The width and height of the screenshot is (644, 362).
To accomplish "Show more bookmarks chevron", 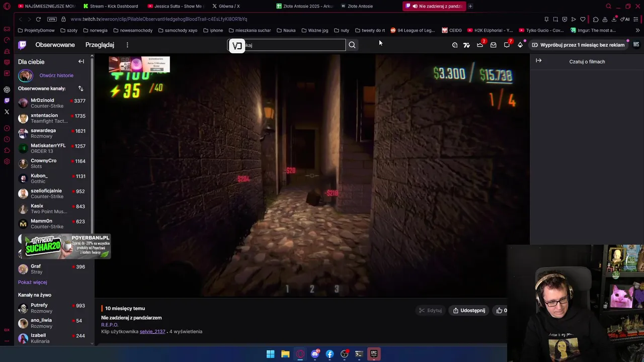I will pyautogui.click(x=637, y=30).
